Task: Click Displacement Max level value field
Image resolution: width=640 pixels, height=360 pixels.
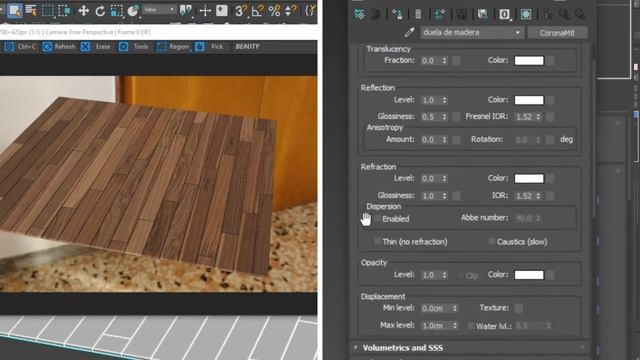Action: click(x=436, y=326)
